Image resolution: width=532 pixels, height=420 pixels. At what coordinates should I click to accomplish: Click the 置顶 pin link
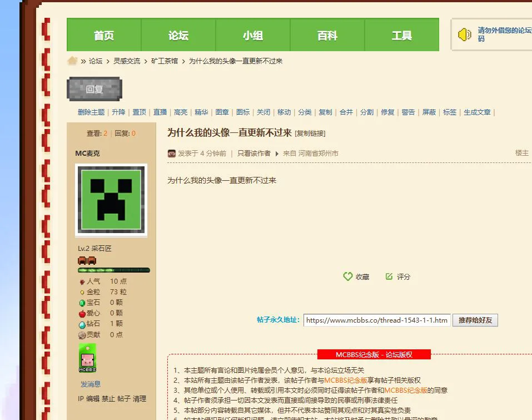pyautogui.click(x=139, y=112)
